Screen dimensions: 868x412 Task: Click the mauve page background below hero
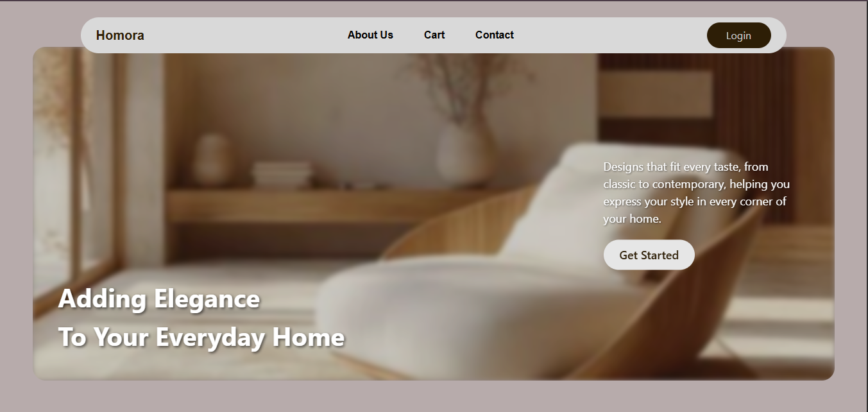[434, 396]
